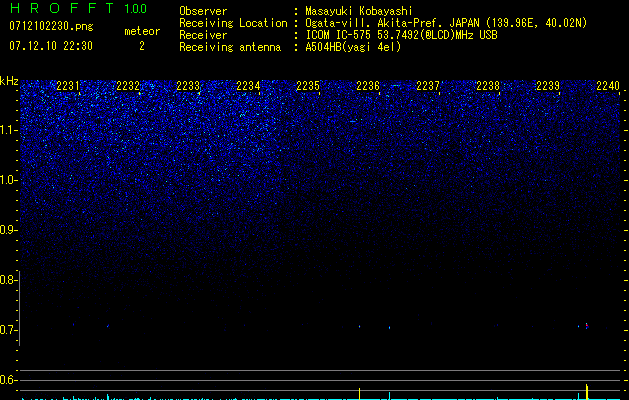
Task: Click the 2231 time marker
Action: 68,86
